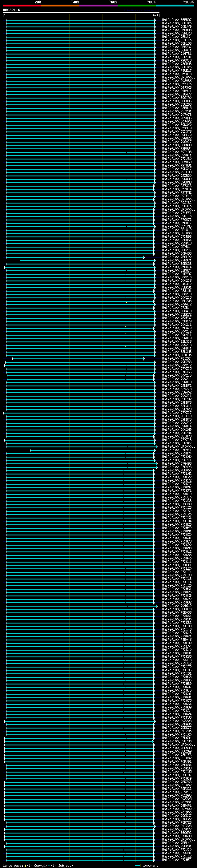Select hit UniRef100_A8J1U1

click(177, 291)
